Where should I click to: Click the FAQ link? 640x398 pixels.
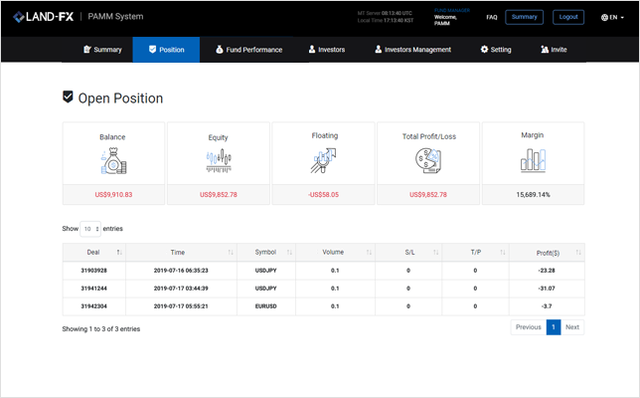(x=491, y=17)
